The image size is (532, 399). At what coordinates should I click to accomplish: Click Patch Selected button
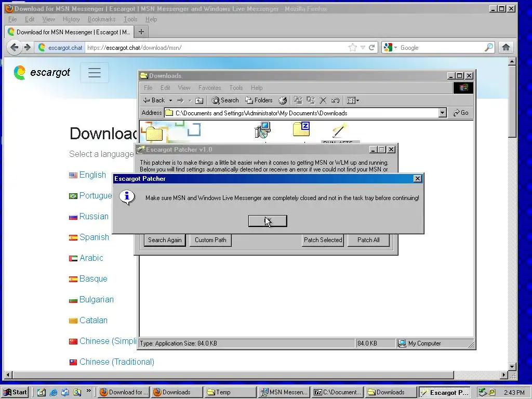[323, 240]
